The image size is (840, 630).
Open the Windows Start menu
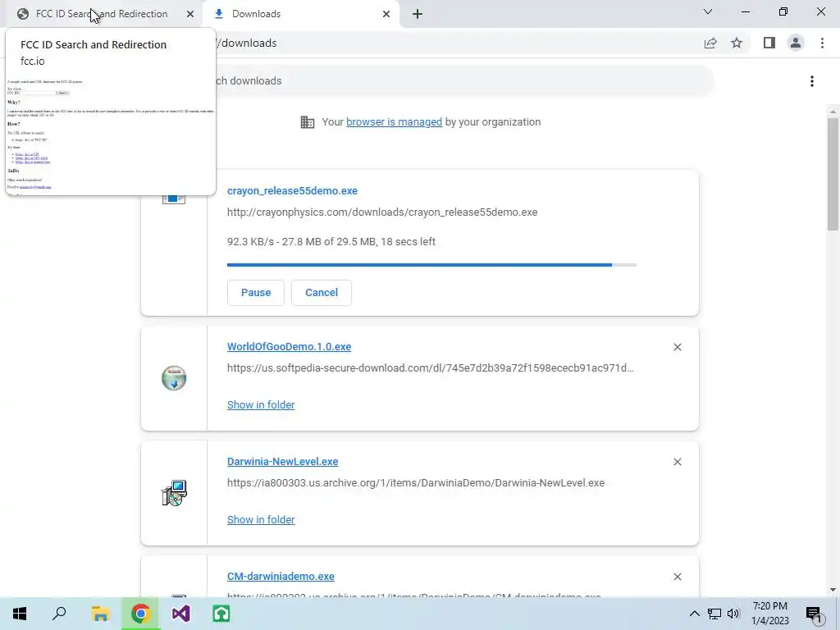pos(20,614)
